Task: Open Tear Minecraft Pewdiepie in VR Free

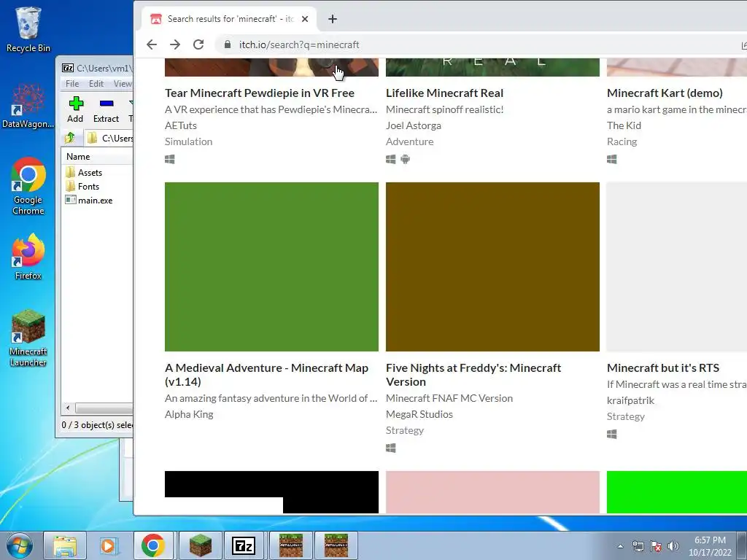Action: click(260, 93)
